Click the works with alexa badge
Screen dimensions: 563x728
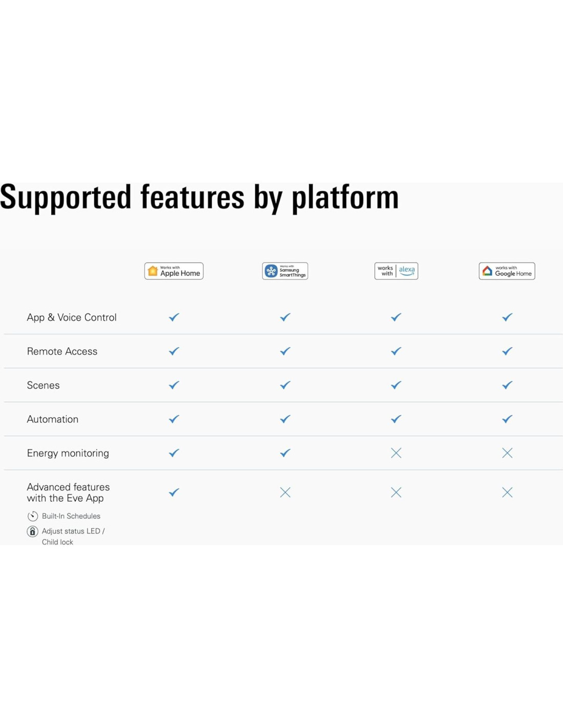pos(396,271)
